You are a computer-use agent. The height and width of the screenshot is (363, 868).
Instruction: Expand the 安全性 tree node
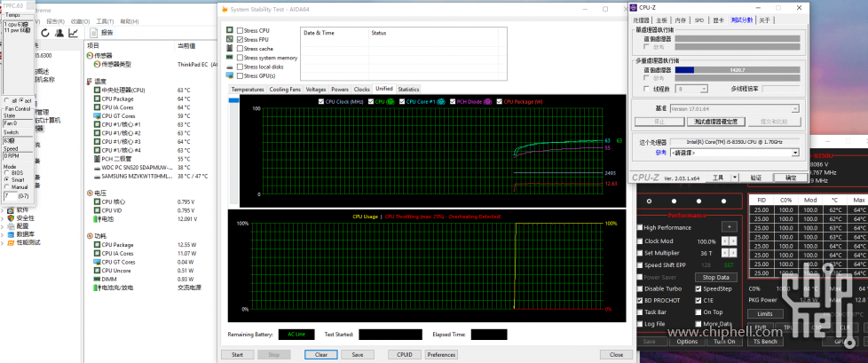[3, 218]
